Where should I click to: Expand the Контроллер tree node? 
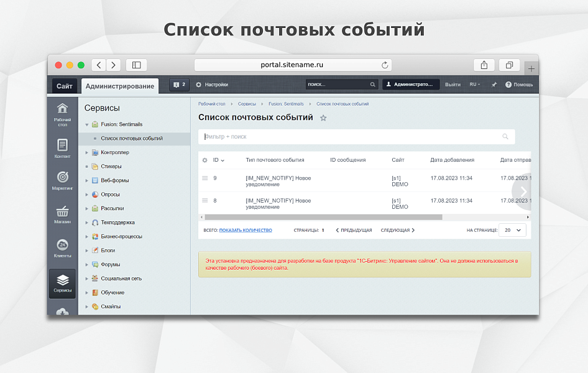pos(87,152)
